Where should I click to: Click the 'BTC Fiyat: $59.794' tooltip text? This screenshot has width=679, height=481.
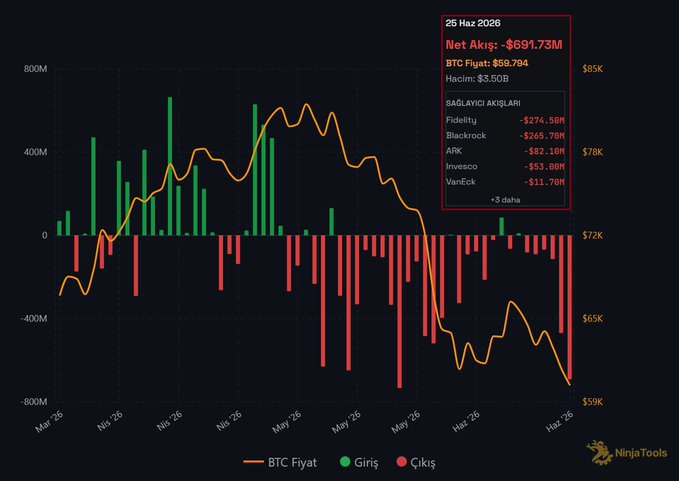click(x=487, y=63)
